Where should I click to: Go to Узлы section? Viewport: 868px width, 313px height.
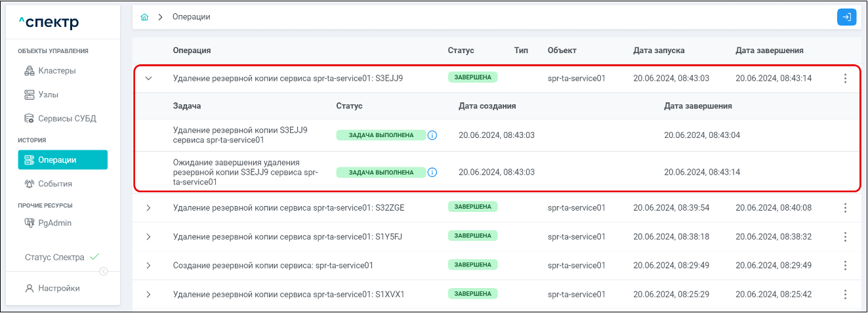[x=48, y=94]
